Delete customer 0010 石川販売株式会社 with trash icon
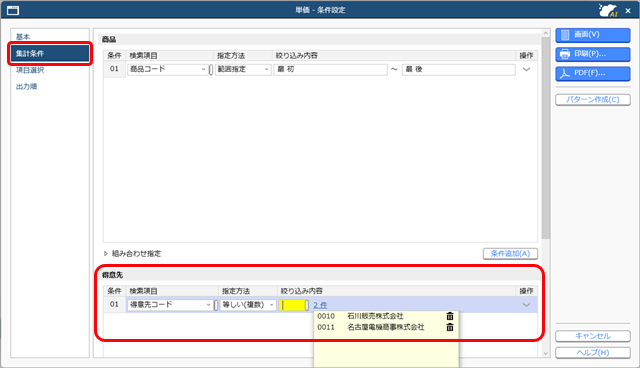This screenshot has width=640, height=368. 450,316
